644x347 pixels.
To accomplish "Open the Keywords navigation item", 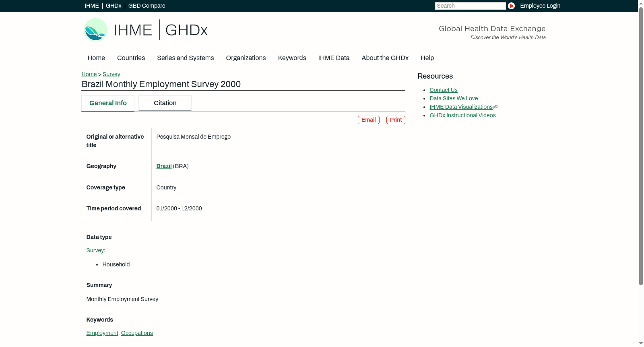I will [x=292, y=58].
